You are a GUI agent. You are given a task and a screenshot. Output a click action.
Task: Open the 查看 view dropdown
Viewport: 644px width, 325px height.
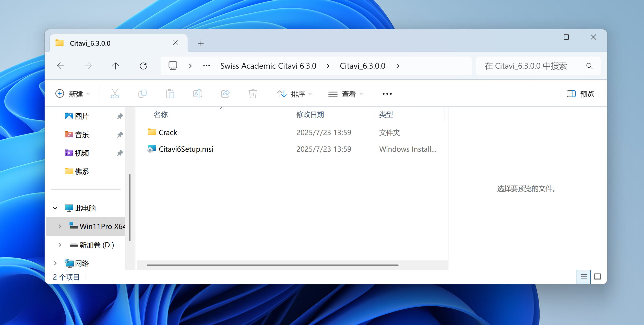point(345,94)
